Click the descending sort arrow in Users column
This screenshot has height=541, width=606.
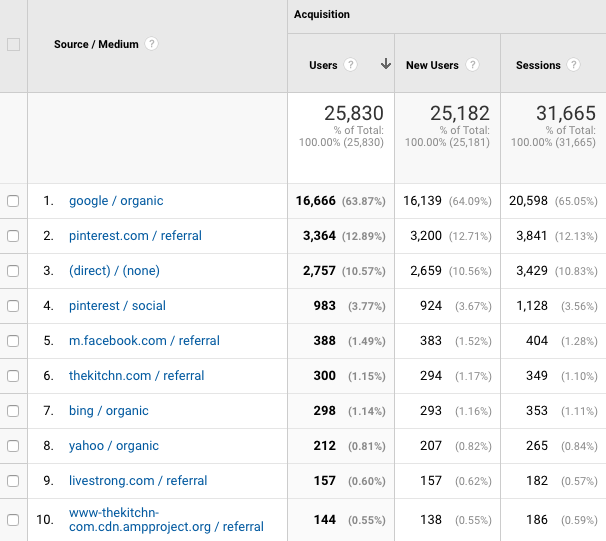click(x=386, y=64)
